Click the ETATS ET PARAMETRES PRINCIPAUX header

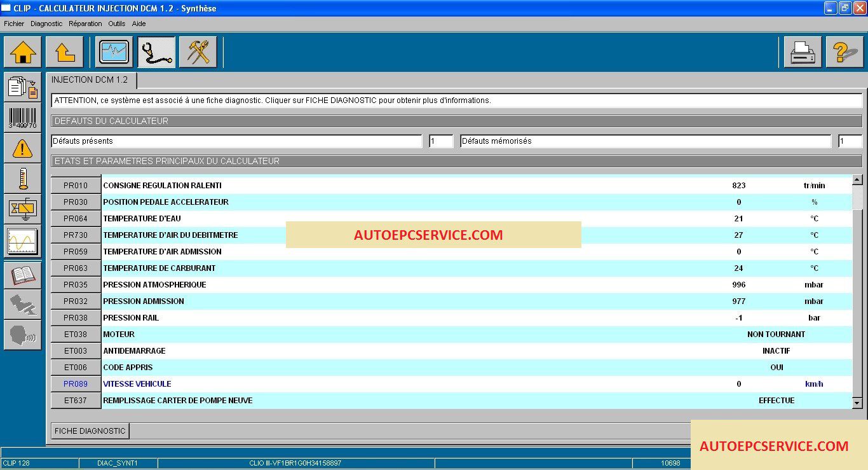click(456, 162)
